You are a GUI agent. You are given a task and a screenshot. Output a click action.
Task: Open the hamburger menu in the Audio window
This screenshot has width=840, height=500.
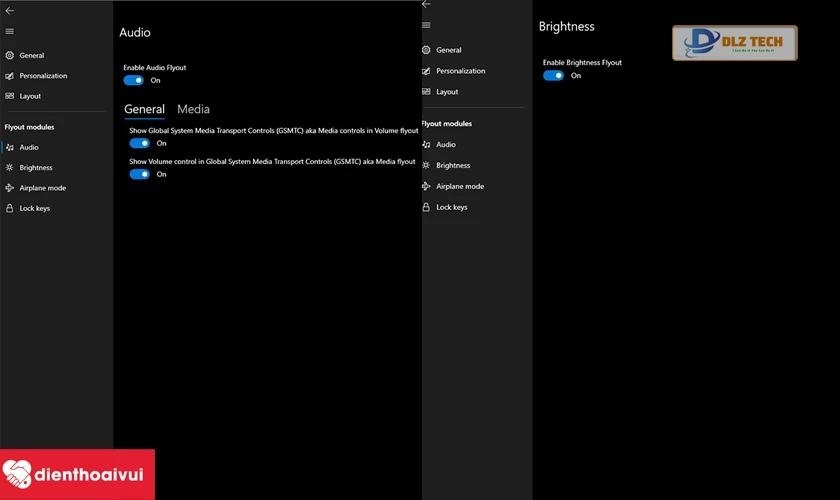pyautogui.click(x=9, y=31)
